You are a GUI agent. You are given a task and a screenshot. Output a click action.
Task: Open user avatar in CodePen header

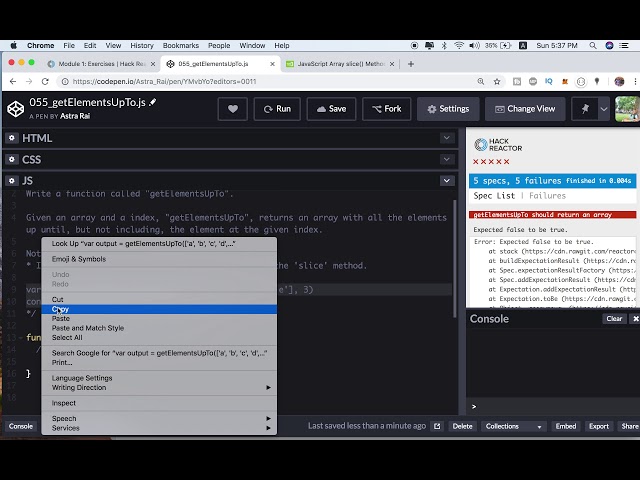(x=627, y=109)
